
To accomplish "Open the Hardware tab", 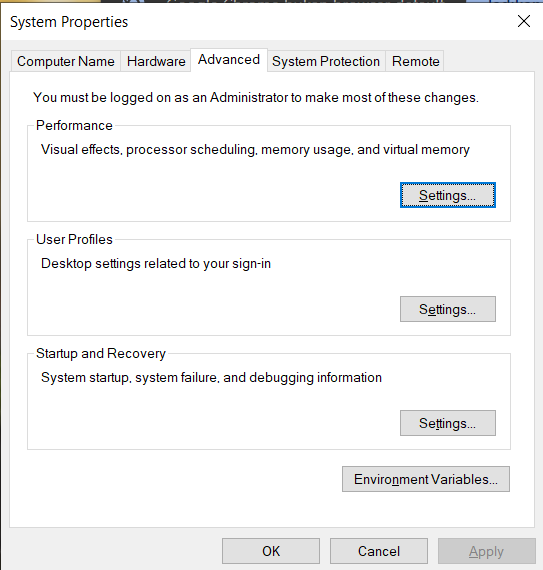I will point(156,61).
